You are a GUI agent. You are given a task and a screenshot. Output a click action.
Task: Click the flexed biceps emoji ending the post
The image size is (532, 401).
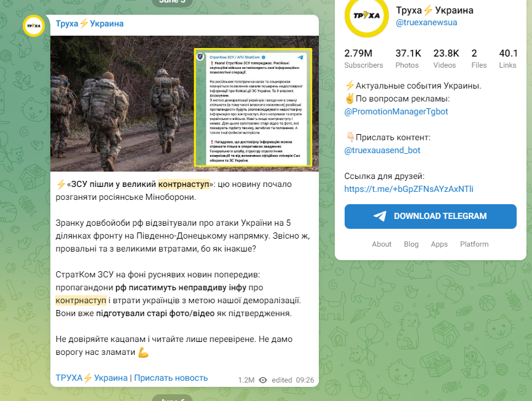point(143,352)
